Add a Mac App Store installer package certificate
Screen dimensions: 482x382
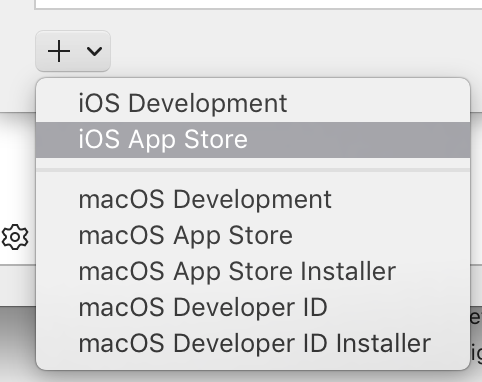tap(253, 271)
